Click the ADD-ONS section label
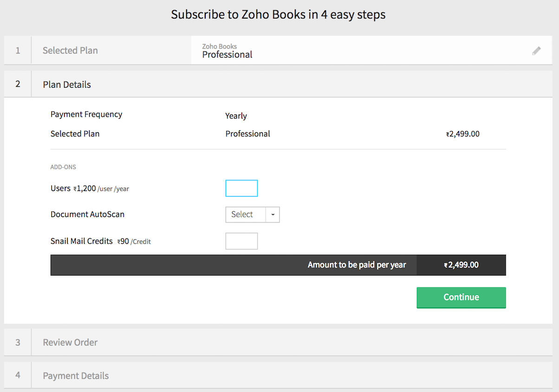Screen dimensions: 559x392 pyautogui.click(x=63, y=167)
